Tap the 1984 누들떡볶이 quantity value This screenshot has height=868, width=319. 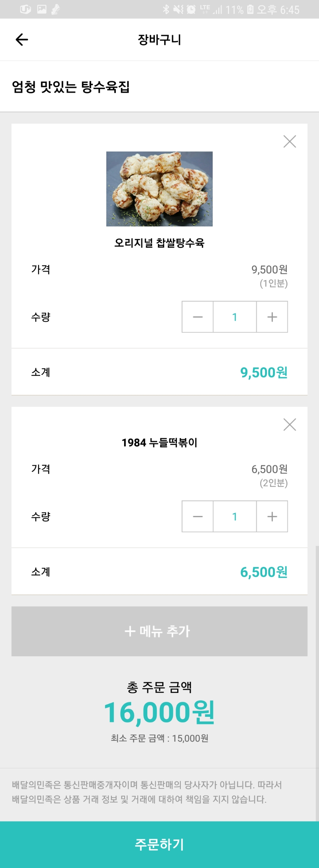click(x=235, y=516)
